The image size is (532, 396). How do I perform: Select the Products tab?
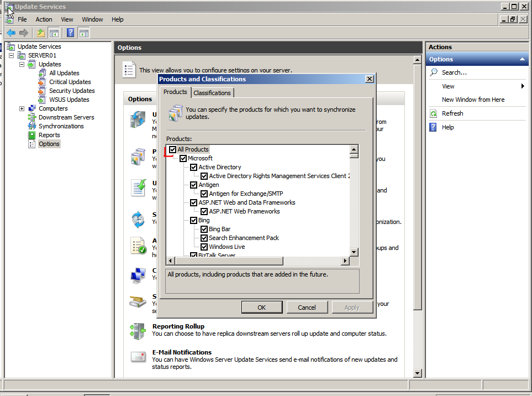[175, 92]
